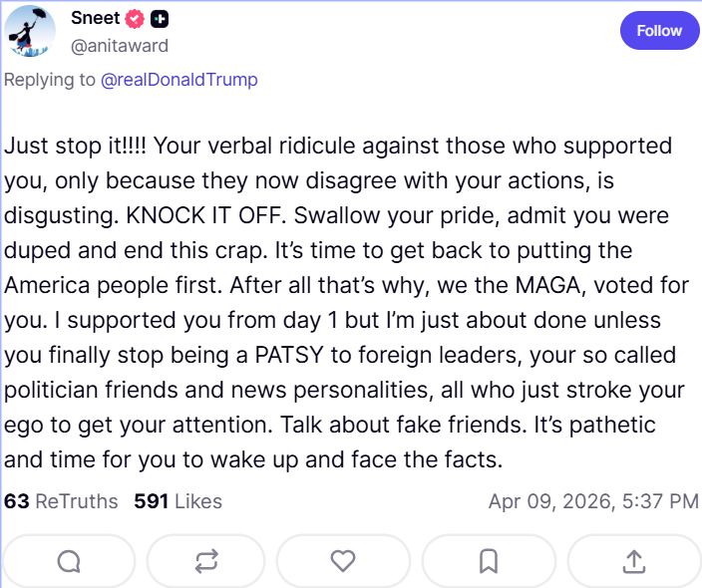Open the share upload icon
The width and height of the screenshot is (702, 588).
point(633,562)
